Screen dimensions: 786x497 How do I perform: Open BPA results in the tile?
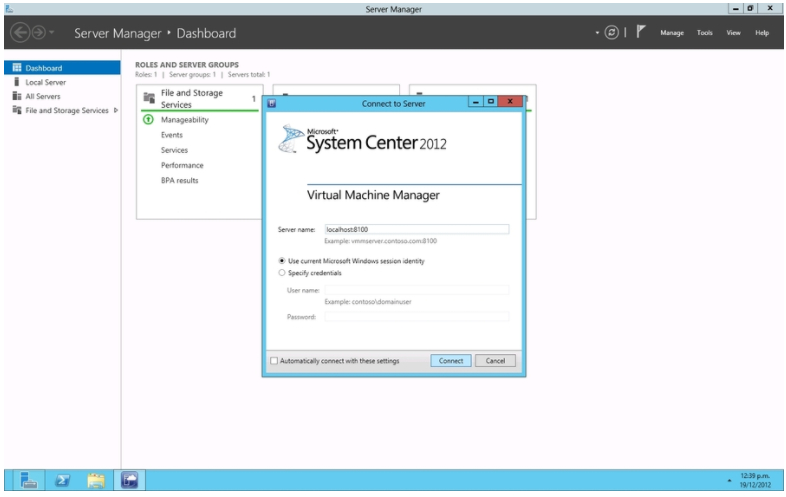point(179,180)
